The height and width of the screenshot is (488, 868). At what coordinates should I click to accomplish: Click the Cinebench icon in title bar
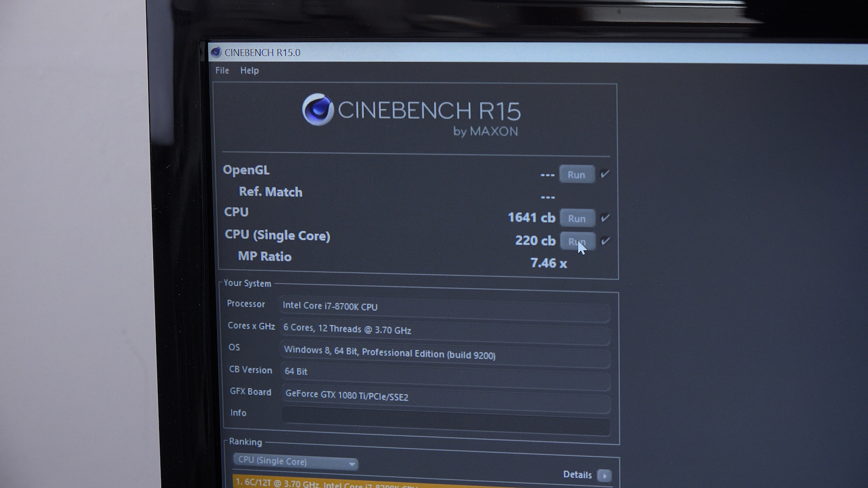pyautogui.click(x=216, y=52)
